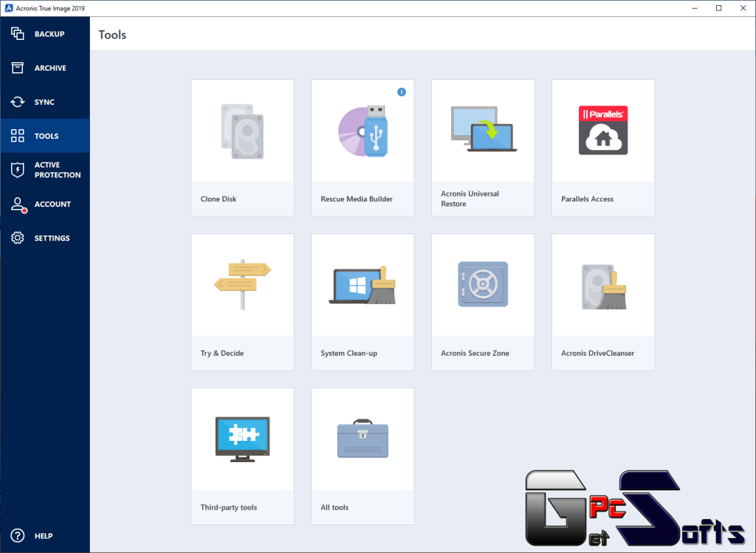Click the Clone Disk hard drives icon
Screen dimensions: 756x553
242,131
